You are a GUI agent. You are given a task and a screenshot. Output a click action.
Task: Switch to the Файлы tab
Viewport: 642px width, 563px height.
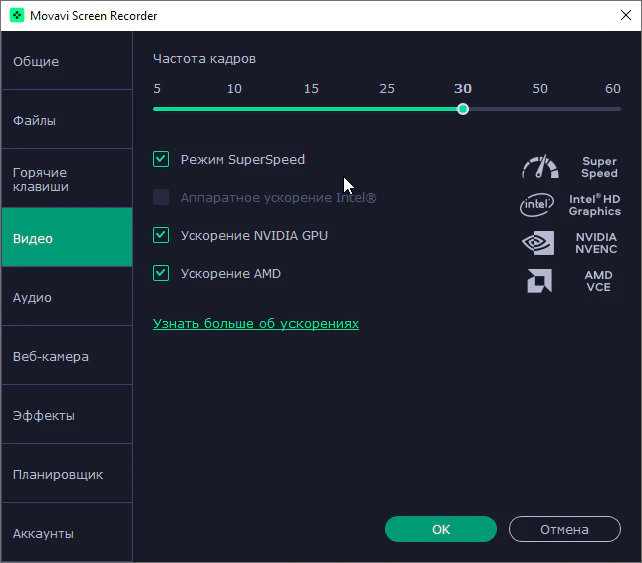point(67,120)
